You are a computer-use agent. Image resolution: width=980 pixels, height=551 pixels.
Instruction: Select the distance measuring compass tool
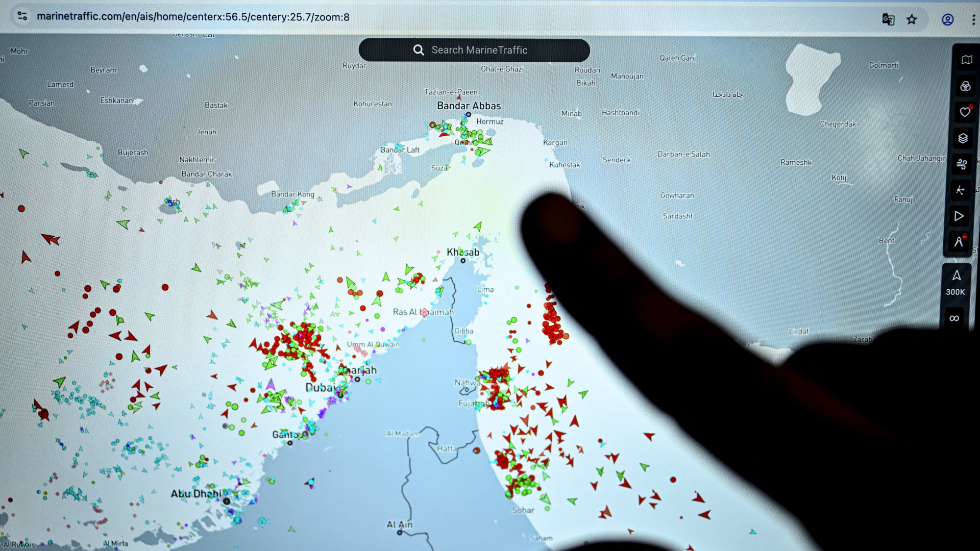pyautogui.click(x=959, y=242)
